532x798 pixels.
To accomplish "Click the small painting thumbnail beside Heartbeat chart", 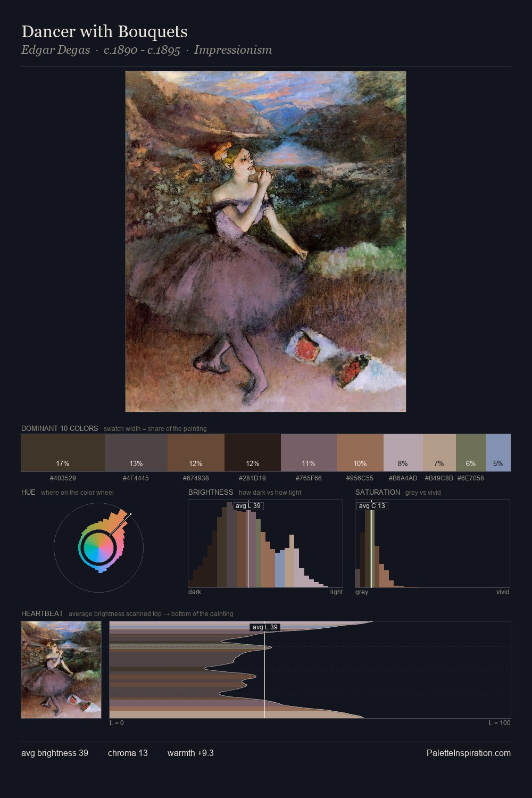I will pyautogui.click(x=61, y=670).
